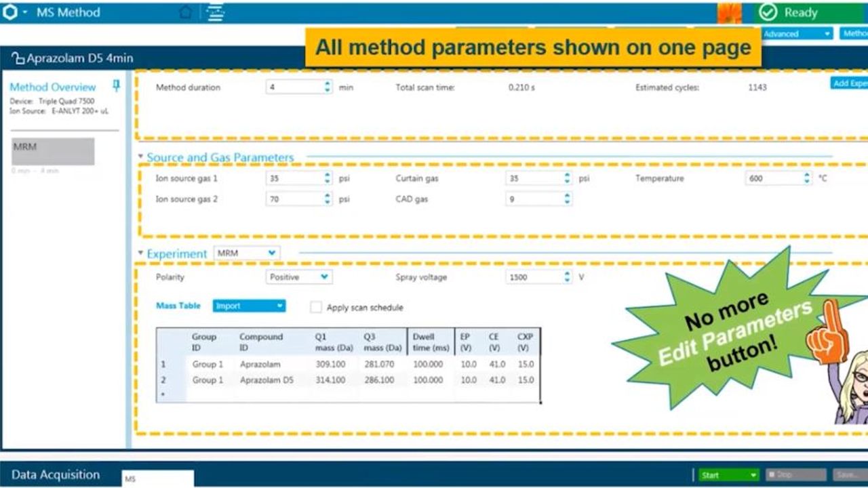This screenshot has width=868, height=488.
Task: Click the Aprazolam D5 4min method title
Action: pyautogui.click(x=80, y=59)
